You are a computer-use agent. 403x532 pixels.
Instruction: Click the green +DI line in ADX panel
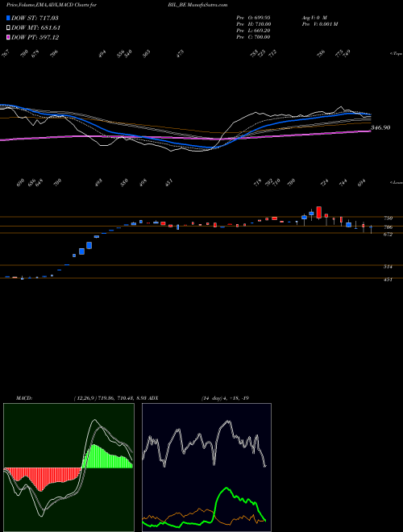point(226,489)
